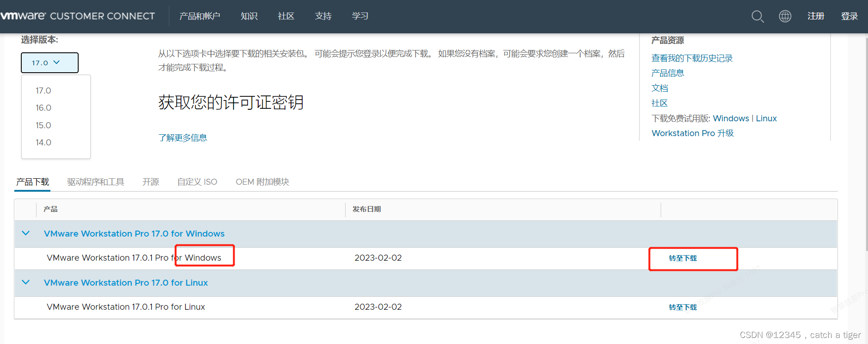Click VMware Workstation Pro 17.0 for Linux heading
This screenshot has height=344, width=868.
click(126, 283)
